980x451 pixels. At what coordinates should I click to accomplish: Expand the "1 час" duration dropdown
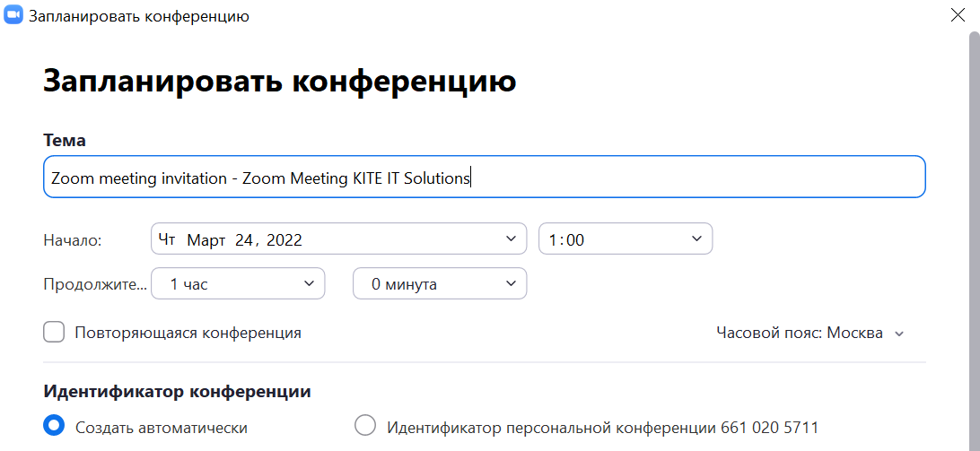tap(238, 283)
